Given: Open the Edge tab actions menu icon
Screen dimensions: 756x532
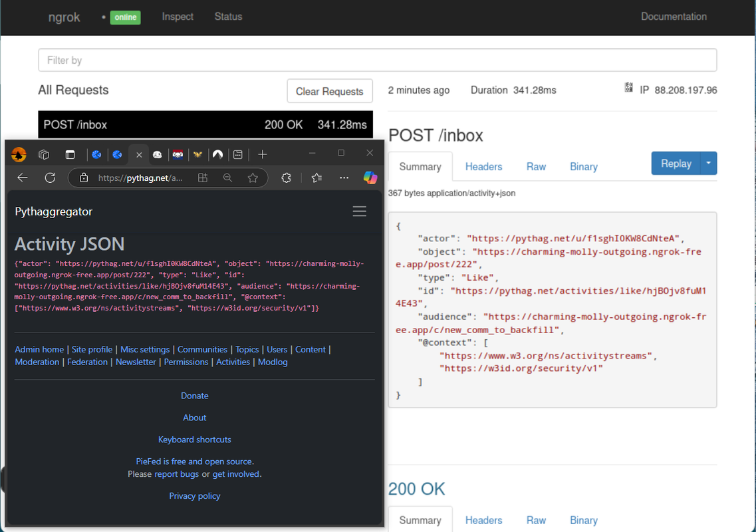Looking at the screenshot, I should 70,154.
